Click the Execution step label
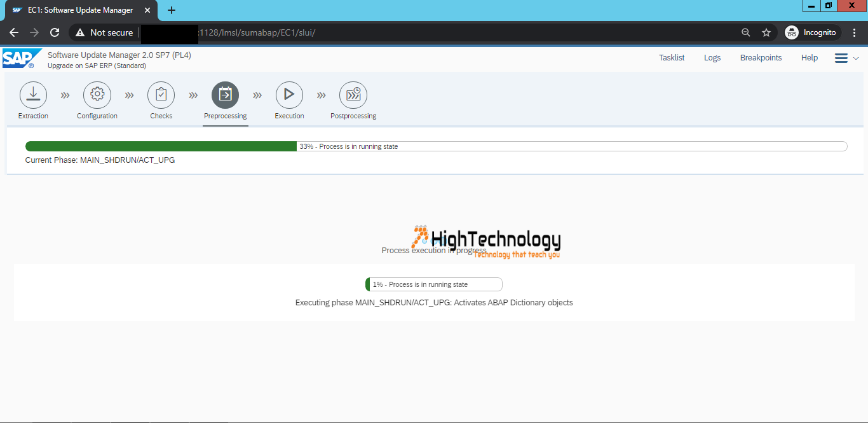This screenshot has height=423, width=868. pos(289,116)
